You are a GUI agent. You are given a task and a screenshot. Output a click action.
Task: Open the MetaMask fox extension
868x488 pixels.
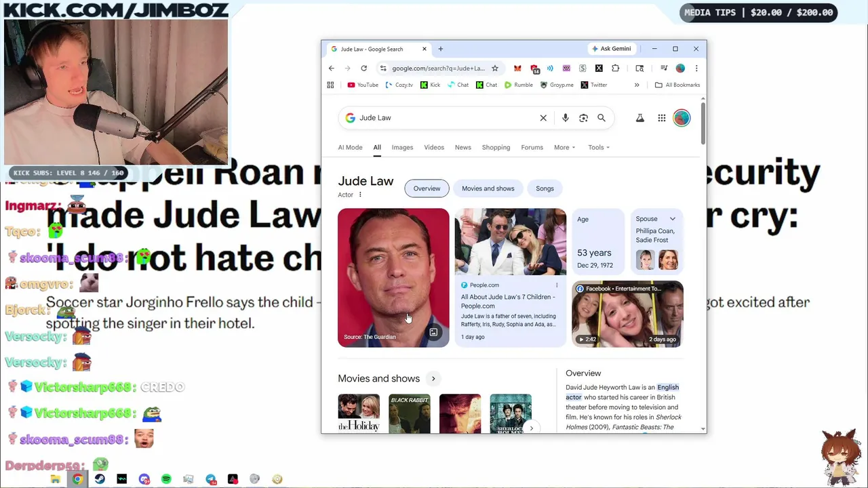[517, 68]
